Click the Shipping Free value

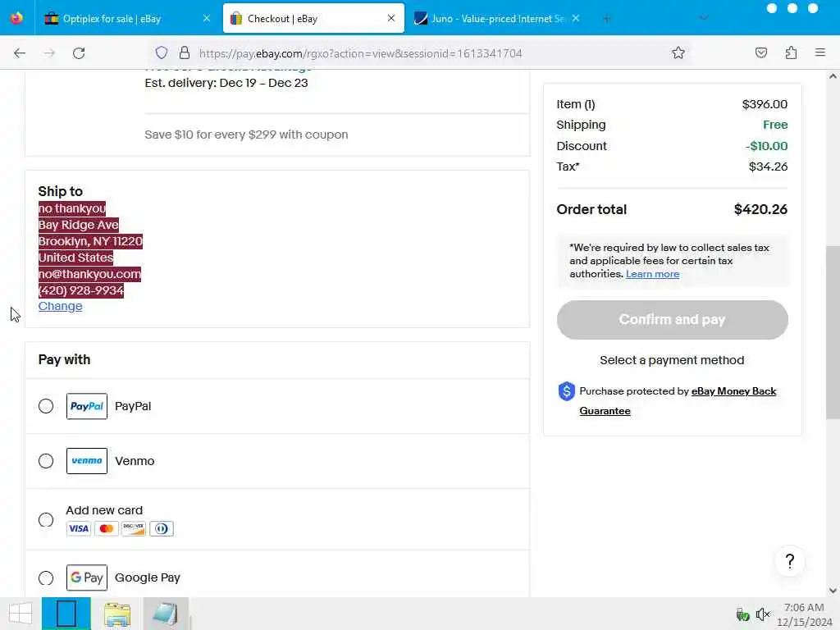[775, 125]
